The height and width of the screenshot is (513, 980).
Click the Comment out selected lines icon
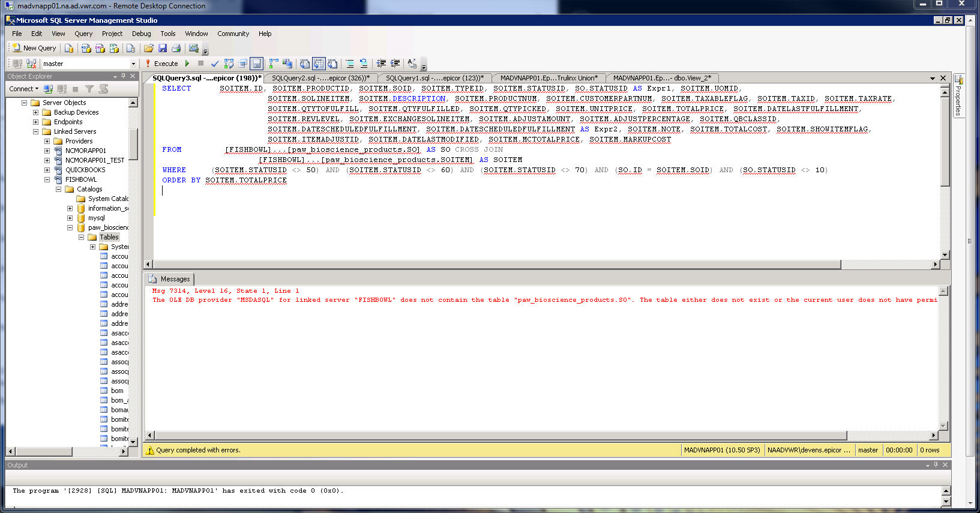pyautogui.click(x=350, y=64)
